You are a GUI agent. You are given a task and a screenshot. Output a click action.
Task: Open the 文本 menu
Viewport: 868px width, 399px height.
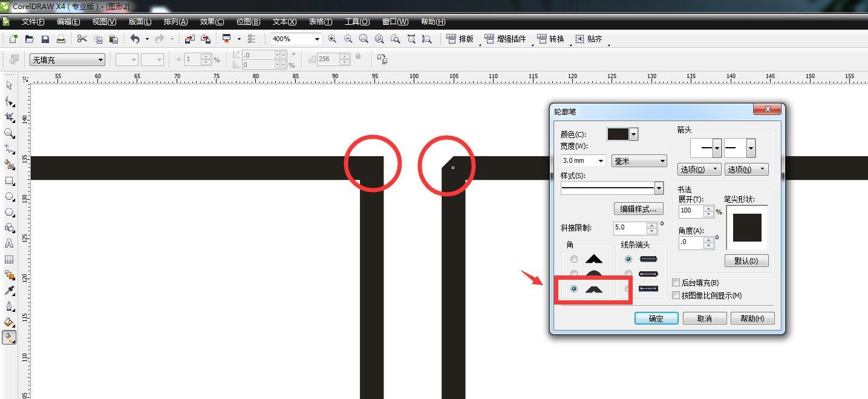[x=284, y=22]
